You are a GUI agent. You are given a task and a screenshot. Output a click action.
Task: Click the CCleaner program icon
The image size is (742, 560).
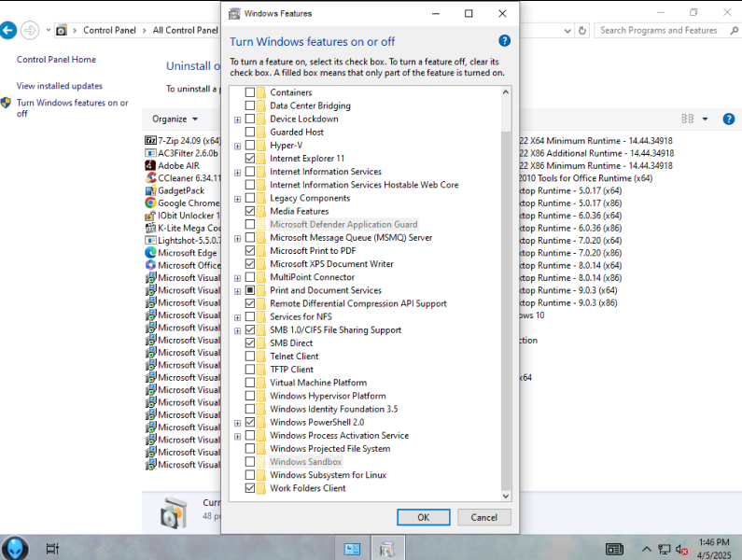(150, 178)
